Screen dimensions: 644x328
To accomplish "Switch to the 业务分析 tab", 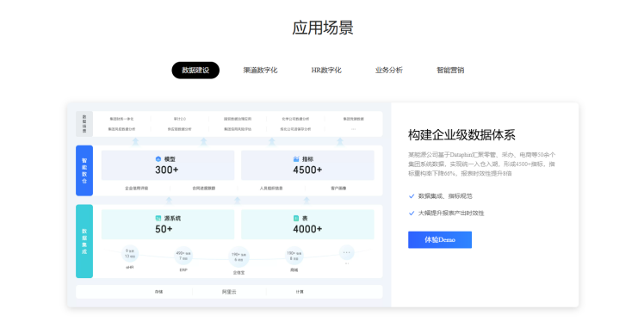I will [x=389, y=71].
